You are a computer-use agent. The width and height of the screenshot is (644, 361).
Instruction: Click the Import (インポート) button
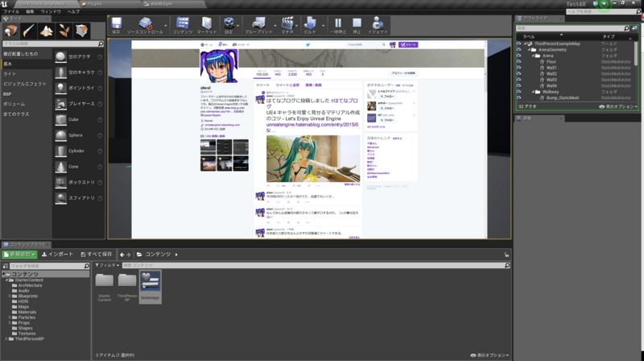pos(57,255)
